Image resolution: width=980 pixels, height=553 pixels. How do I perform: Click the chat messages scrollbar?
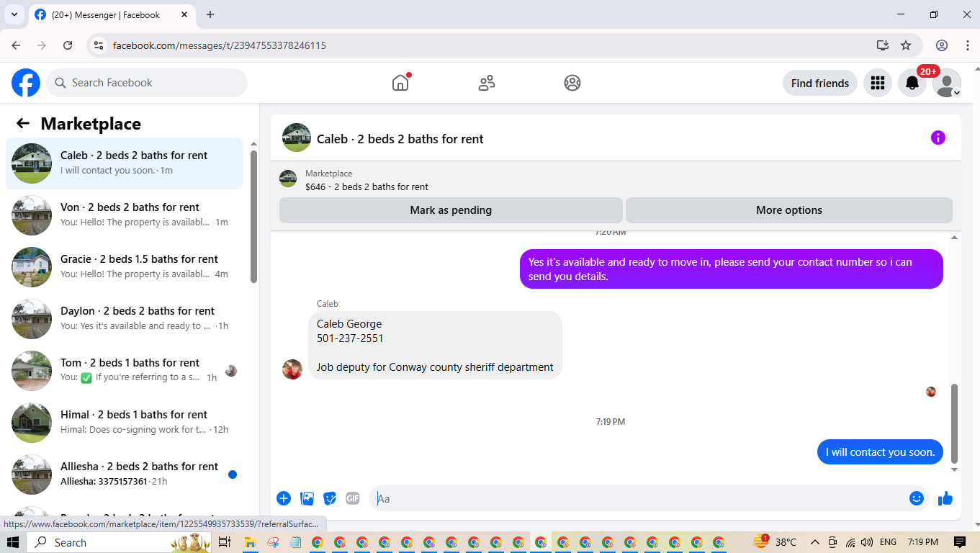coord(955,423)
